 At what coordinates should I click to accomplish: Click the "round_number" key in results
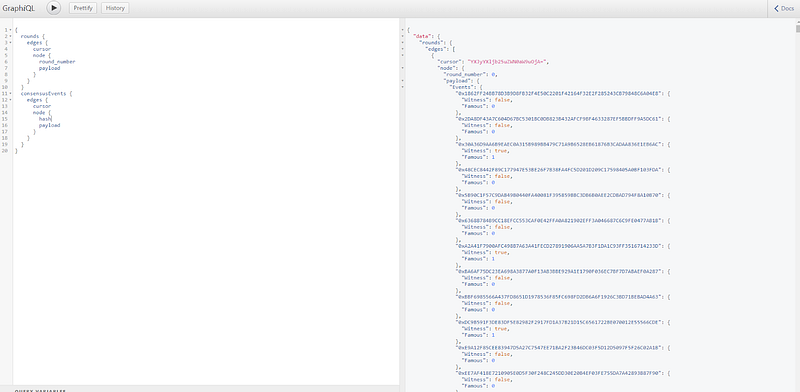[x=466, y=75]
